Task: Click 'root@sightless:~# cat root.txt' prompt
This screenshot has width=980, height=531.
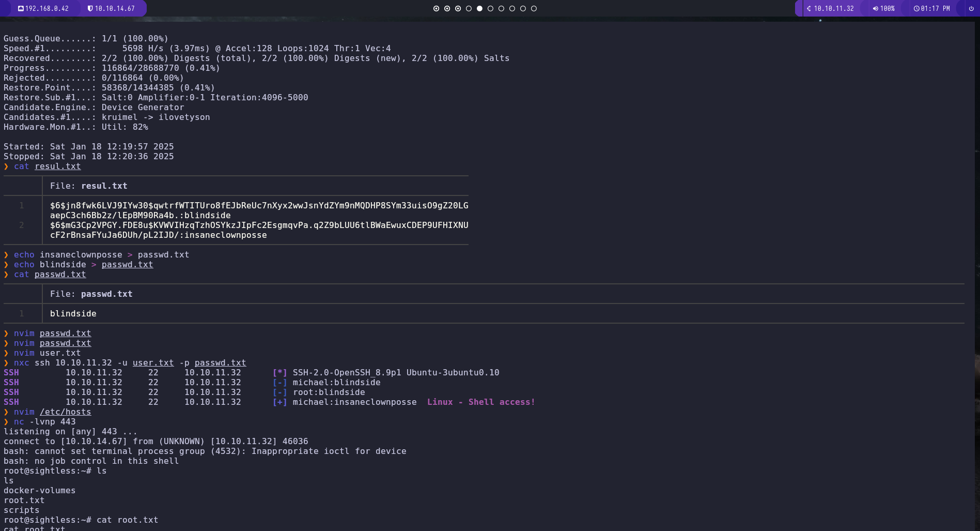Action: pyautogui.click(x=81, y=520)
